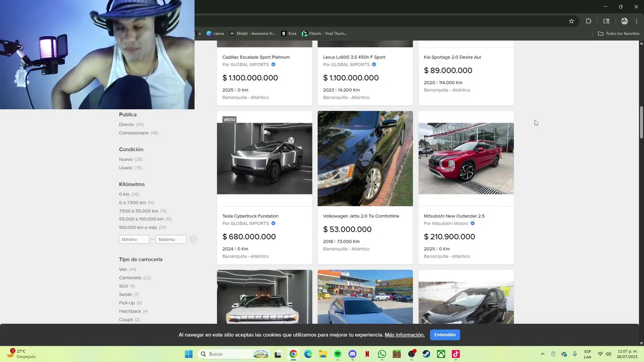Open the Mitsubishi New Outlander photo
Image resolution: width=644 pixels, height=362 pixels.
(466, 158)
